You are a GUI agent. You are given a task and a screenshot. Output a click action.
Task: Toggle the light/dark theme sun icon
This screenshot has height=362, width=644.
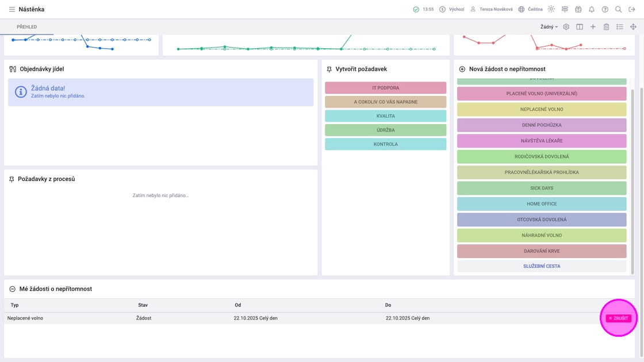[551, 9]
